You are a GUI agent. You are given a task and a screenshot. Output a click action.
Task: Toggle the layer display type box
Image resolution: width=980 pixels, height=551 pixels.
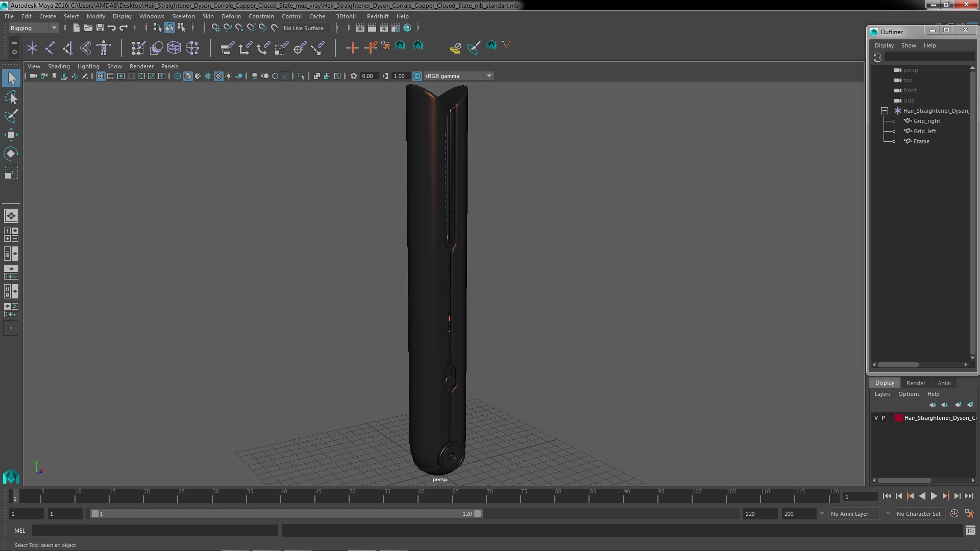point(890,418)
